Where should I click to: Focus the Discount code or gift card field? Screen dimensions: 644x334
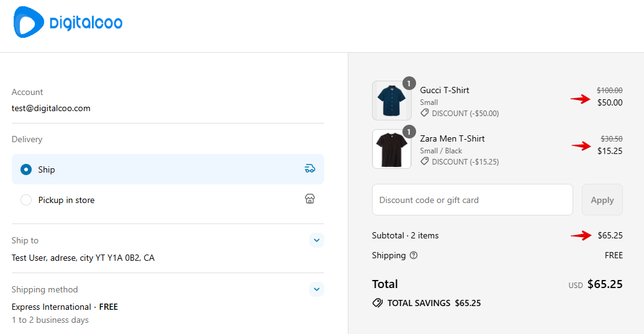click(x=472, y=200)
